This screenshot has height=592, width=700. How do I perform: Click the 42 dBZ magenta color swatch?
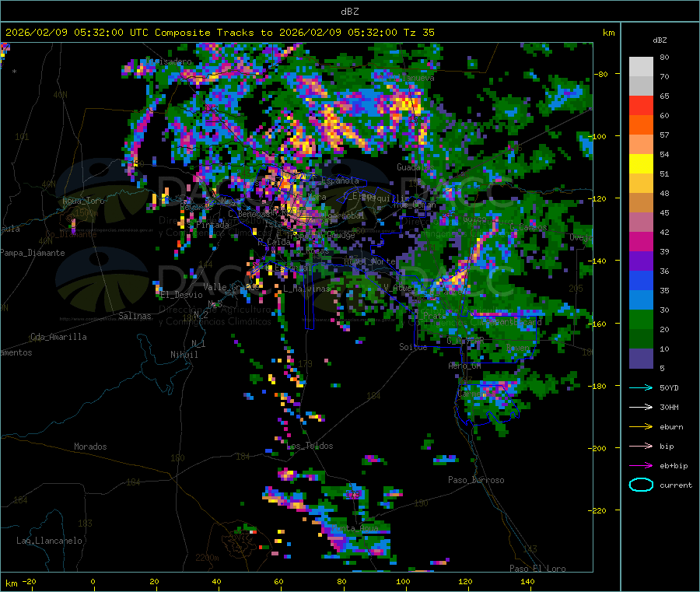click(x=641, y=241)
